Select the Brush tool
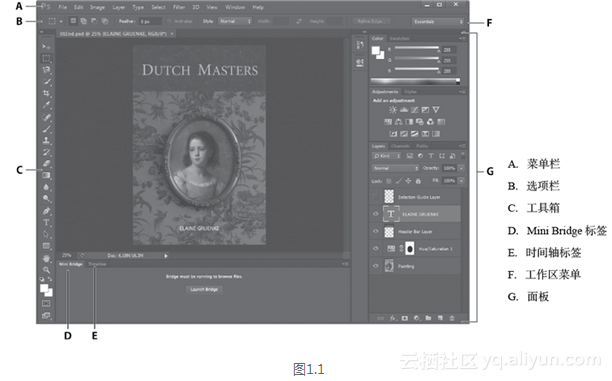The height and width of the screenshot is (381, 612). 46,128
